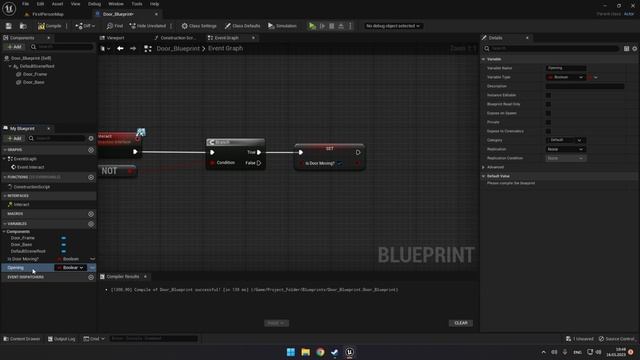The image size is (640, 360).
Task: Open Class Settings
Action: 199,26
